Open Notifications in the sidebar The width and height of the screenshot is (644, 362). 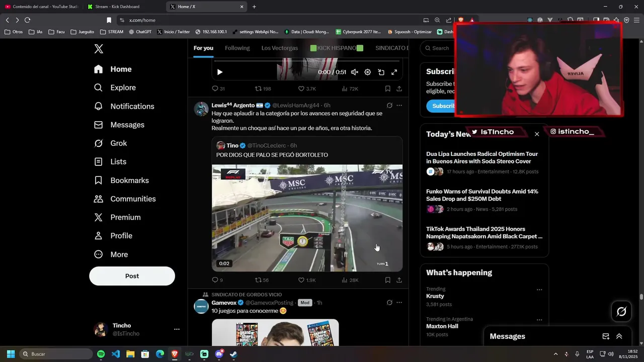pos(124,106)
